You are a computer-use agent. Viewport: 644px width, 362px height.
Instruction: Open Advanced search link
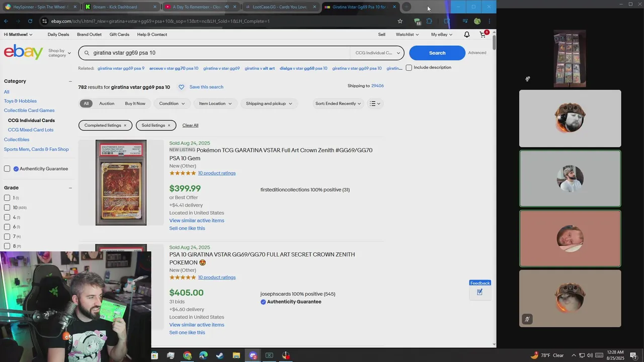coord(477,53)
